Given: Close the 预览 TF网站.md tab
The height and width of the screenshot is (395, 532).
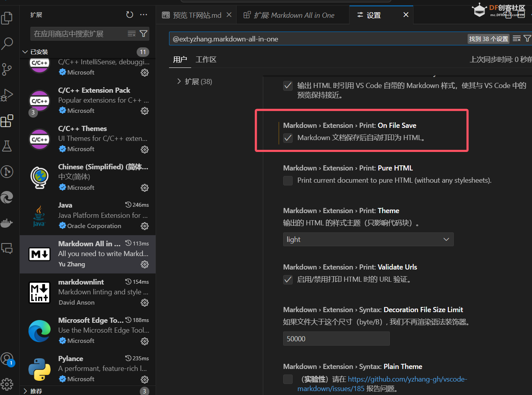Looking at the screenshot, I should tap(229, 15).
